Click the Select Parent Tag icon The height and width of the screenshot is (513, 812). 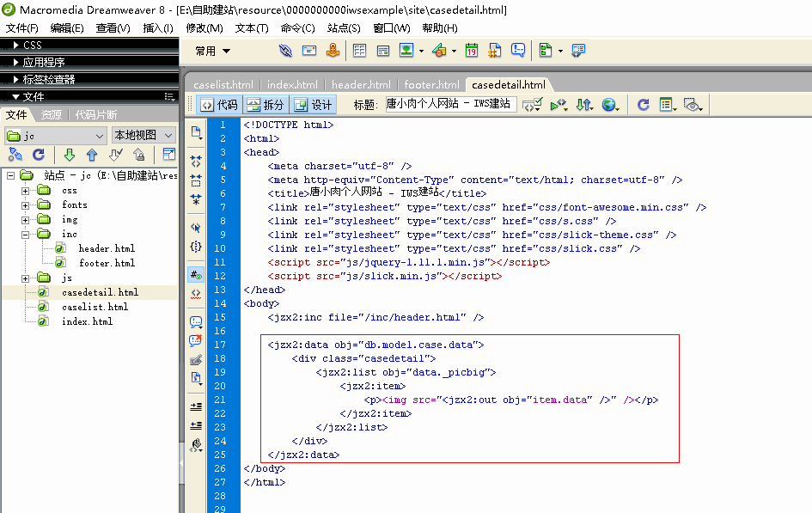click(x=196, y=227)
